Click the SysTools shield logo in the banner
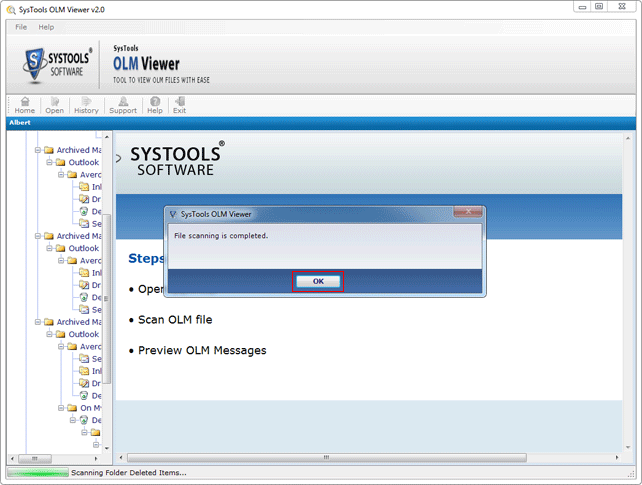642x485 pixels. [x=34, y=65]
